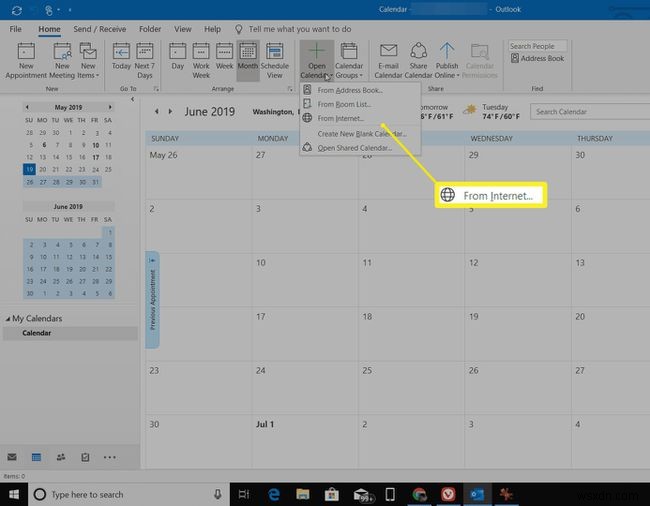Click E-mail Calendar
Screen dimensions: 650x506
[x=388, y=60]
